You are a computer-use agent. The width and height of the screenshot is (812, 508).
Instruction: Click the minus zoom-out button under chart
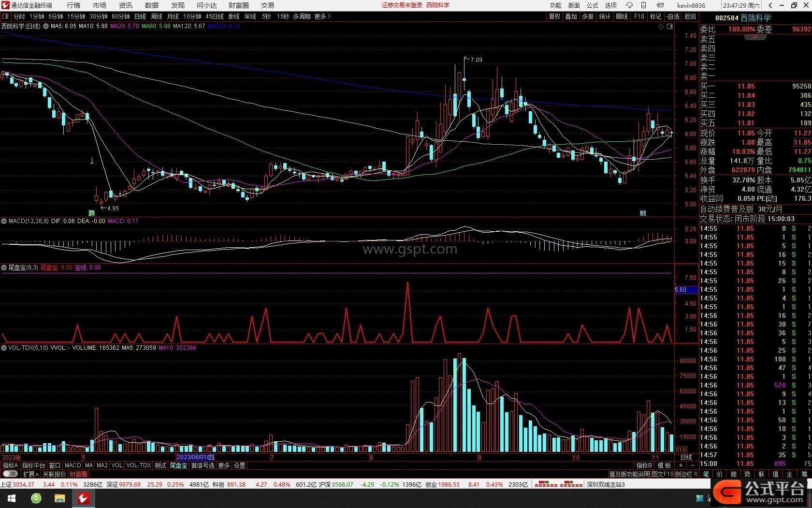692,465
